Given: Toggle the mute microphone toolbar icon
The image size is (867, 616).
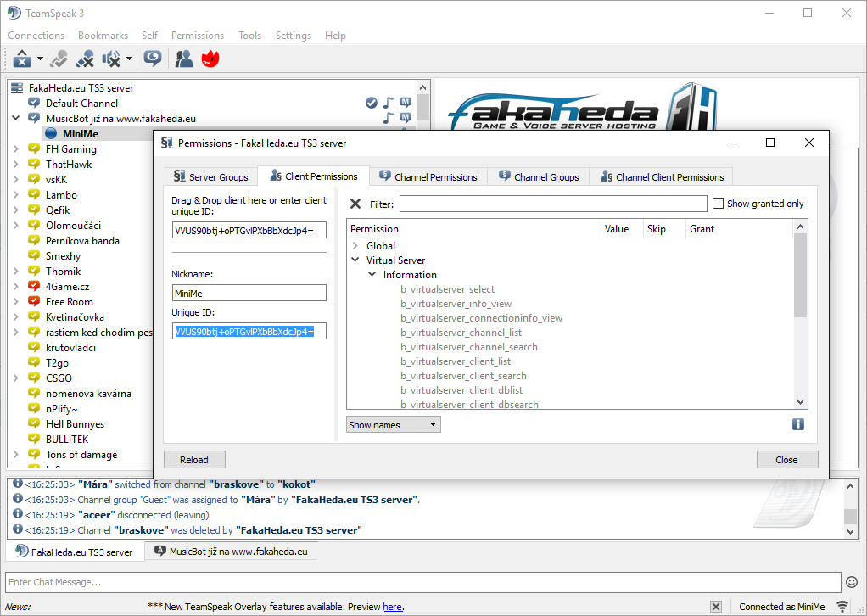Looking at the screenshot, I should 85,58.
